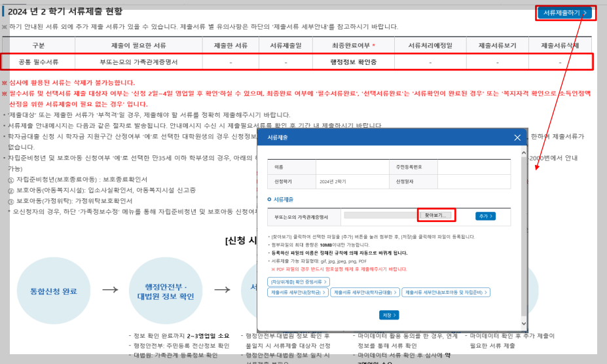Click the 서류제출 dialog title text
This screenshot has width=607, height=364.
(x=278, y=137)
